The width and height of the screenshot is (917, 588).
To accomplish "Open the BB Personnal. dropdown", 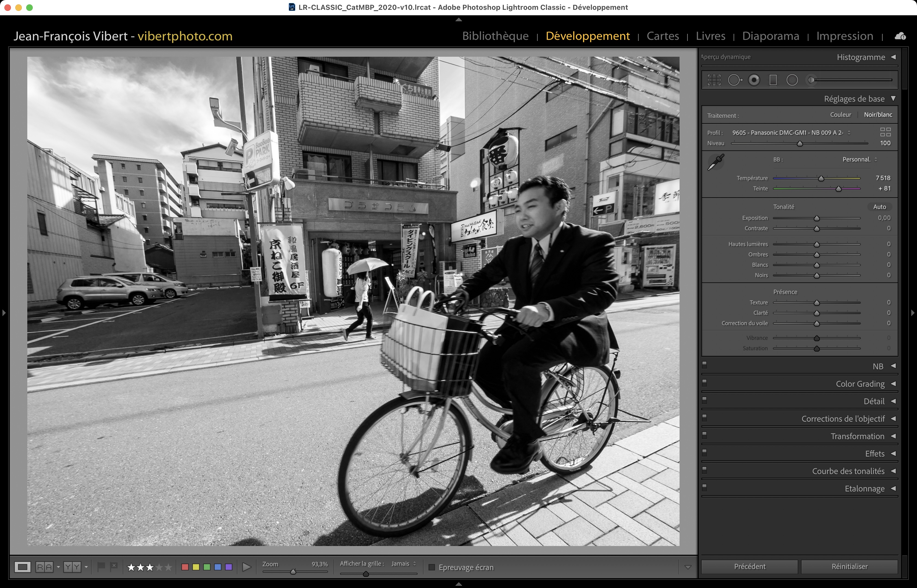I will point(859,160).
